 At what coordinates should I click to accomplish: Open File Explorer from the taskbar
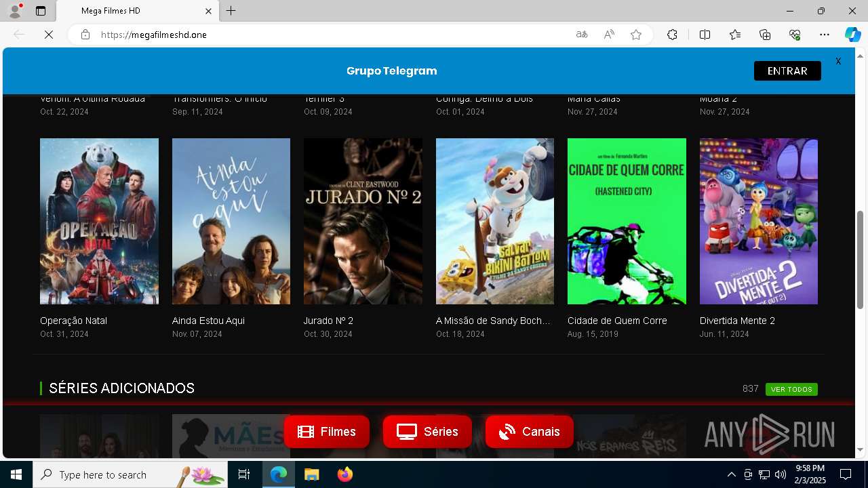(311, 474)
